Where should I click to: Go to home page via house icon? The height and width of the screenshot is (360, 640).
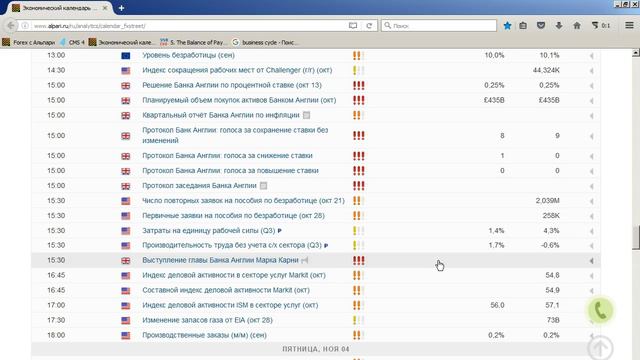[577, 26]
